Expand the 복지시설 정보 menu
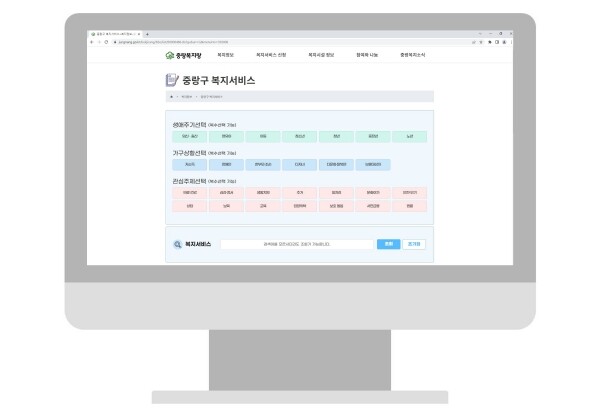The width and height of the screenshot is (600, 420). pyautogui.click(x=321, y=55)
